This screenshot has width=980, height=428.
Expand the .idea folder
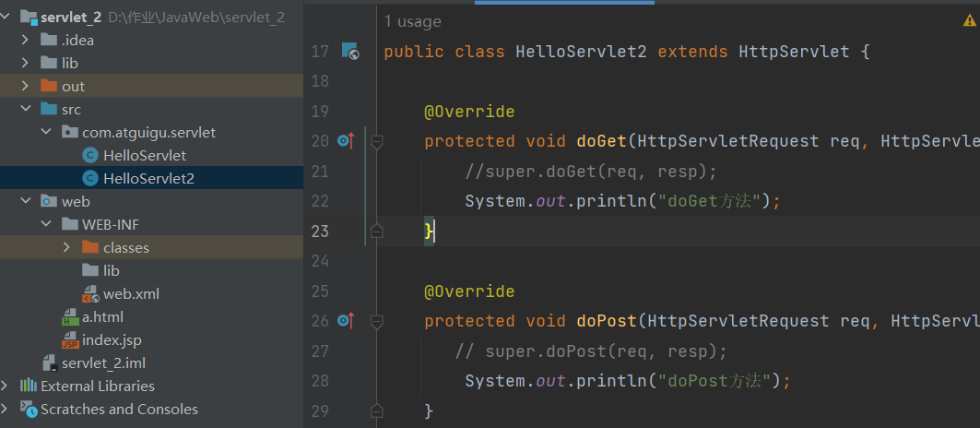25,40
